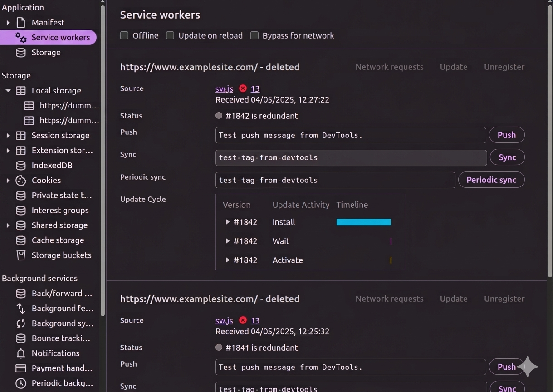Click the Private state tokens icon
Viewport: 553px width, 392px height.
(x=21, y=195)
